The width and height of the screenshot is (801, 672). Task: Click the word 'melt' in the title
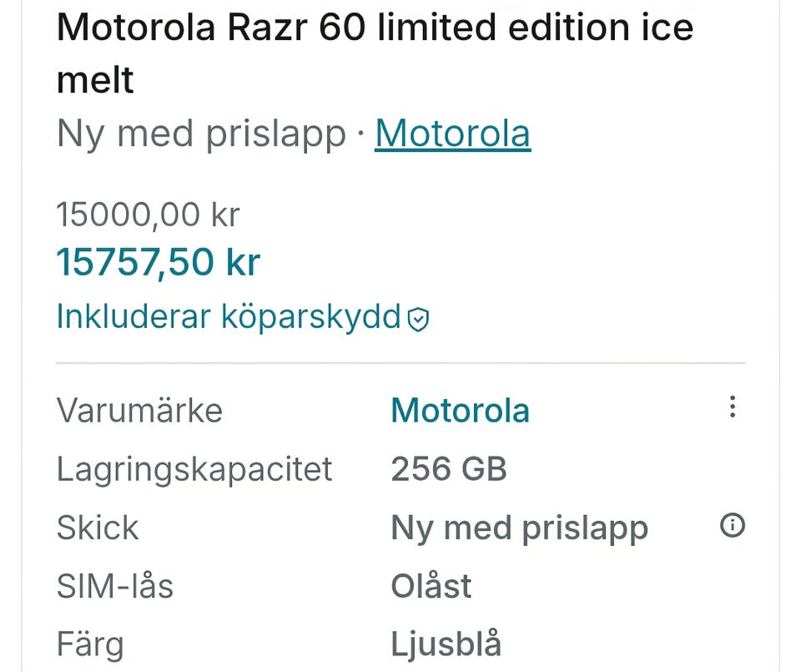click(95, 81)
